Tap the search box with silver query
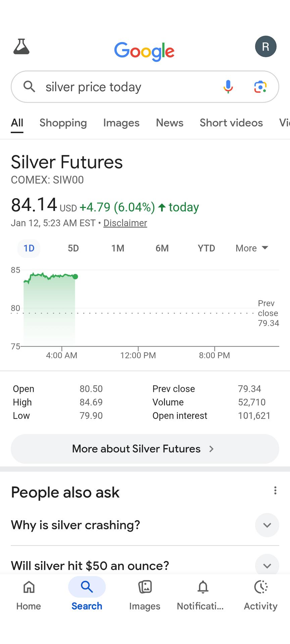290x644 pixels. (128, 87)
